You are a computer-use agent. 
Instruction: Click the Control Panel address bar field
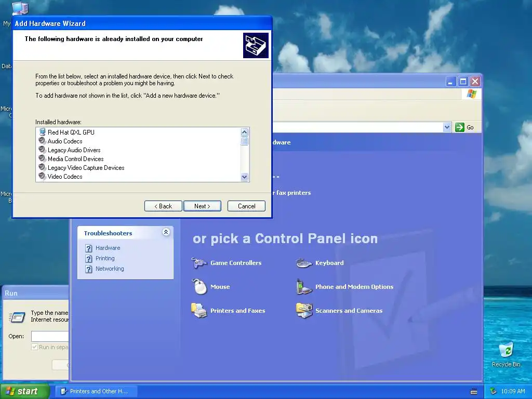coord(357,127)
